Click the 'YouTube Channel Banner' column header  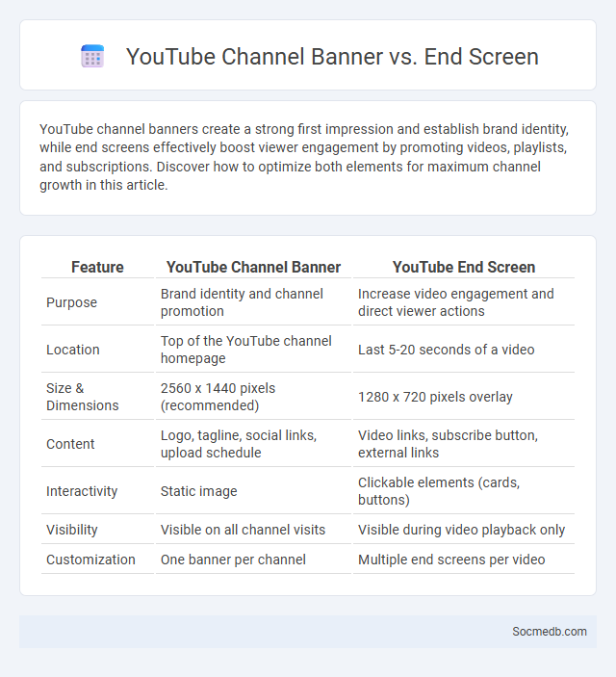pyautogui.click(x=253, y=268)
